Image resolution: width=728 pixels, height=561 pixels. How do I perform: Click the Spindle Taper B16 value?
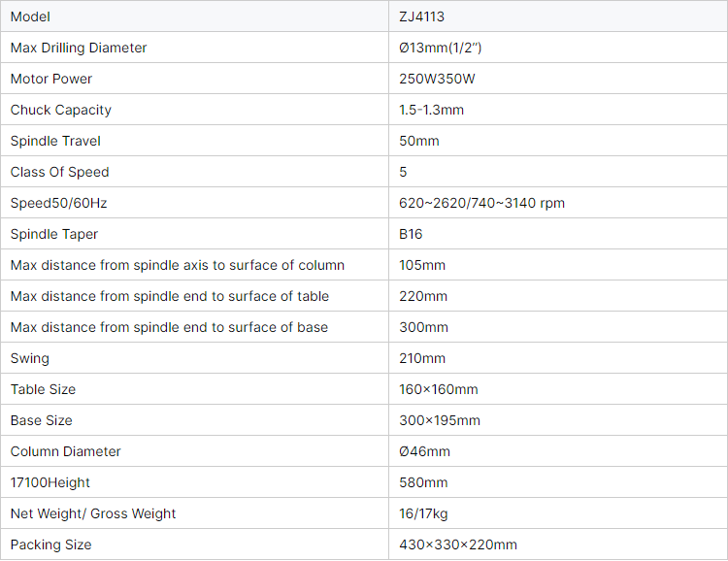(411, 234)
